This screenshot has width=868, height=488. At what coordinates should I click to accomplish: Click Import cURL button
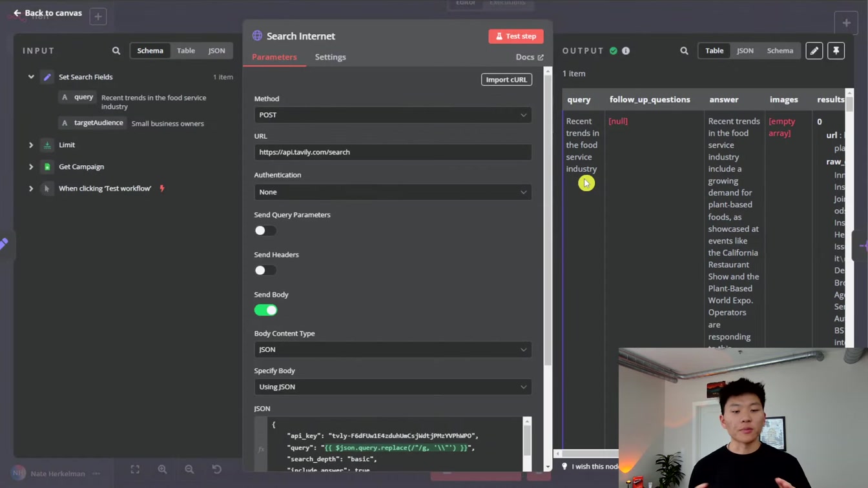point(506,79)
